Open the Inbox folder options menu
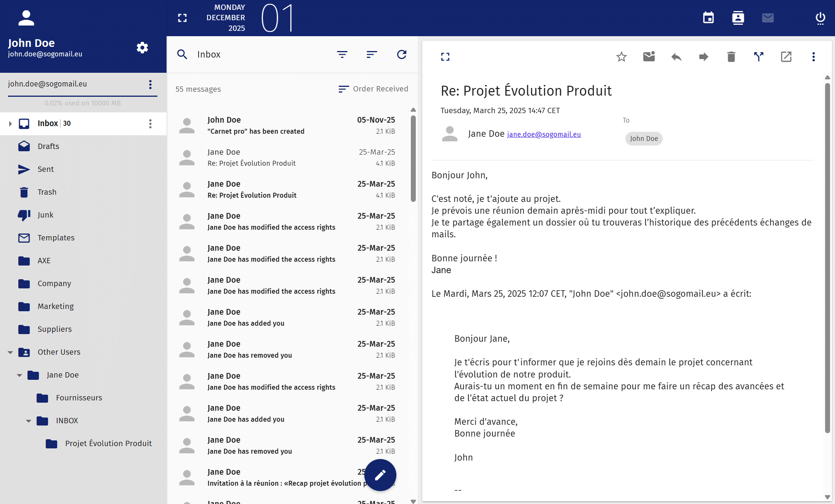The height and width of the screenshot is (504, 835). point(150,123)
